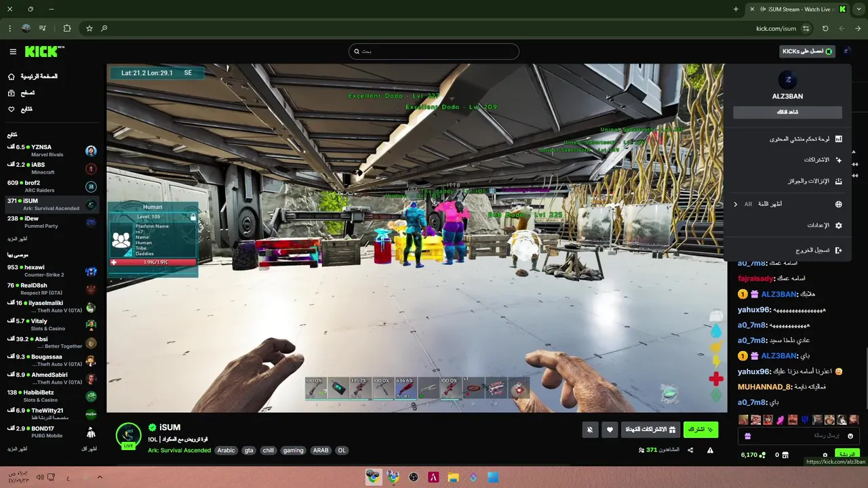The width and height of the screenshot is (868, 488).
Task: Select the gaming stream tag
Action: pyautogui.click(x=294, y=450)
